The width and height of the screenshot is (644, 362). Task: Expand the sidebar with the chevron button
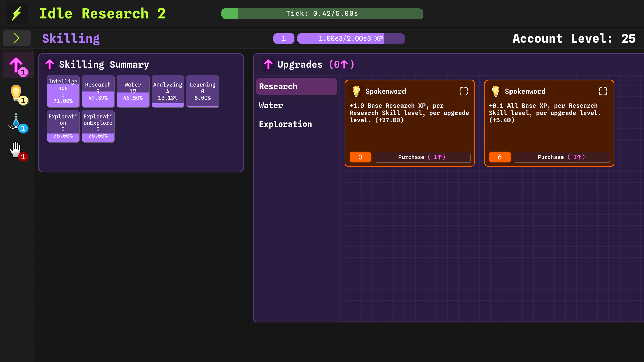tap(16, 38)
